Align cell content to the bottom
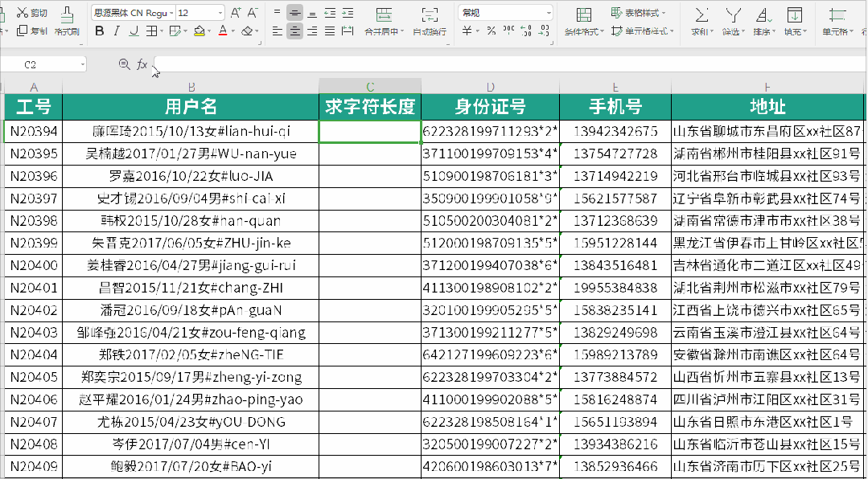The image size is (868, 479). point(312,14)
